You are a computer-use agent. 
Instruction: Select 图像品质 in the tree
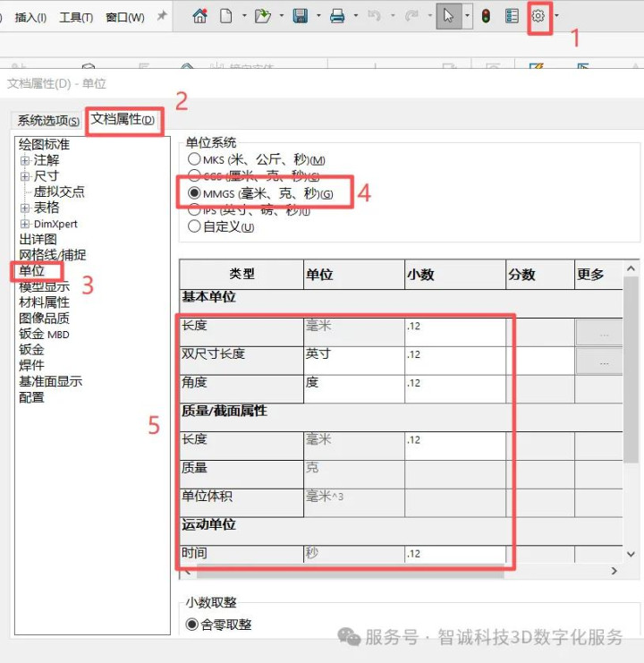[x=44, y=319]
